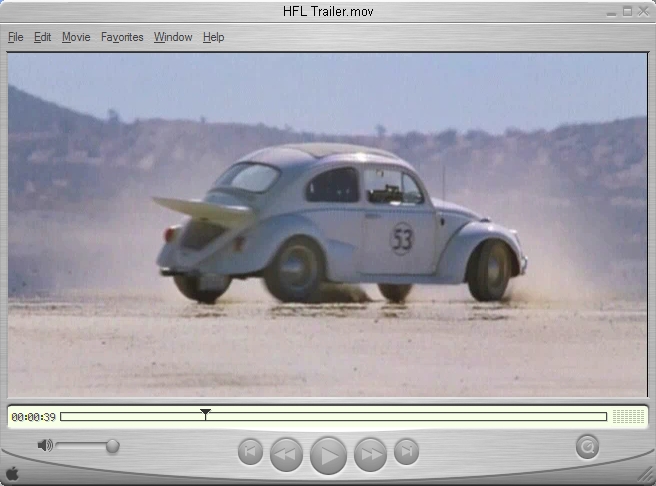Image resolution: width=656 pixels, height=486 pixels.
Task: Click the HFL Trailer.mov title bar
Action: pos(328,11)
